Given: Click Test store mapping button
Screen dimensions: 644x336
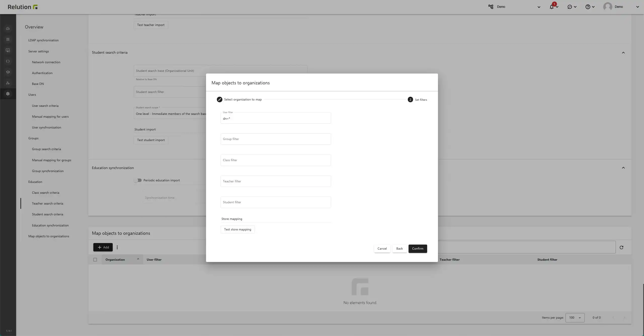Looking at the screenshot, I should [x=237, y=229].
